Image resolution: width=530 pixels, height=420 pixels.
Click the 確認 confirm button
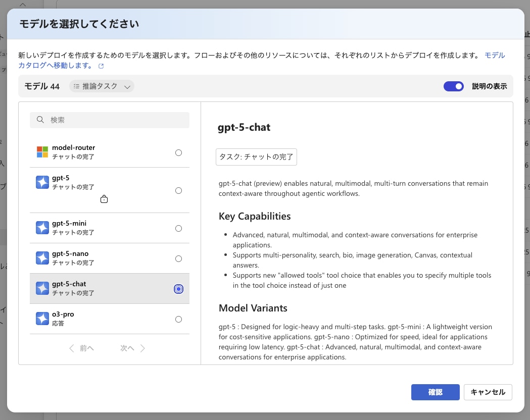[436, 392]
